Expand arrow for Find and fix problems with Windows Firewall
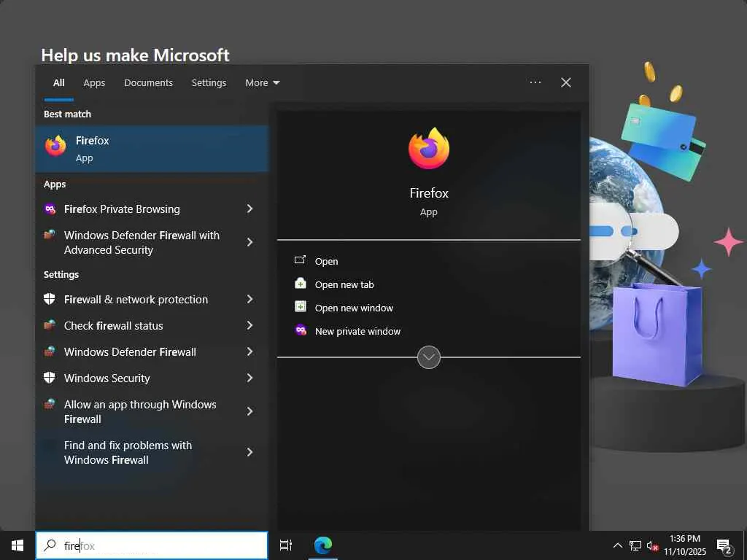Screen dimensions: 747x560 (249, 452)
